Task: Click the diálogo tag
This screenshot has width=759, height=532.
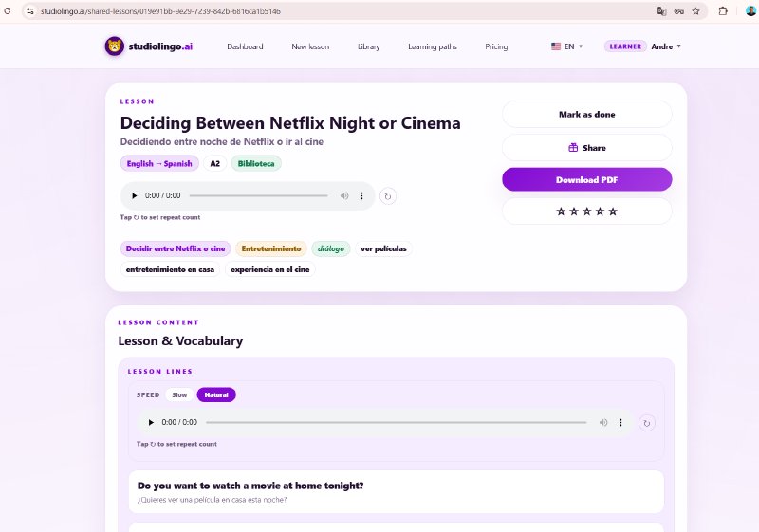Action: [x=330, y=248]
